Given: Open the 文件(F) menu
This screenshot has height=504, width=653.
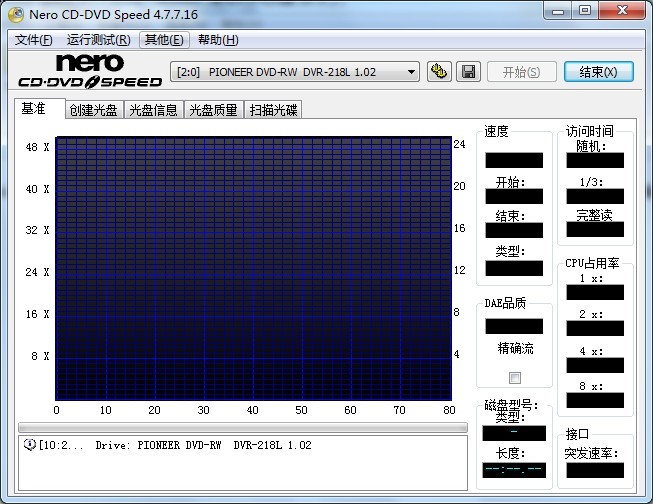Looking at the screenshot, I should (34, 40).
